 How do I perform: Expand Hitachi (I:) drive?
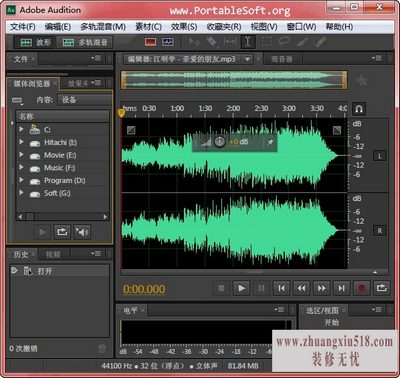click(x=21, y=142)
